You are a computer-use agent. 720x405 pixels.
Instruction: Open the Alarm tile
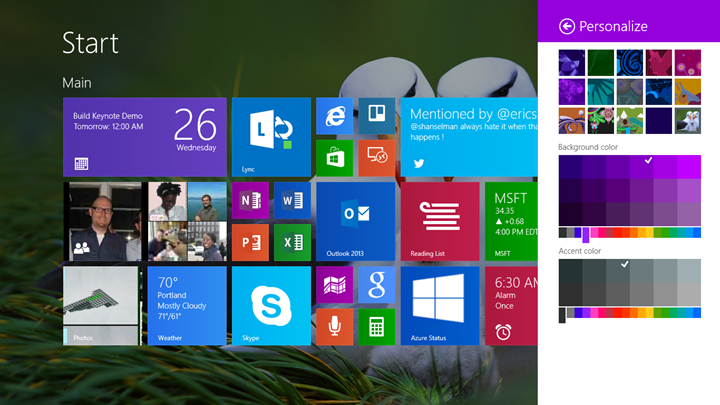511,306
